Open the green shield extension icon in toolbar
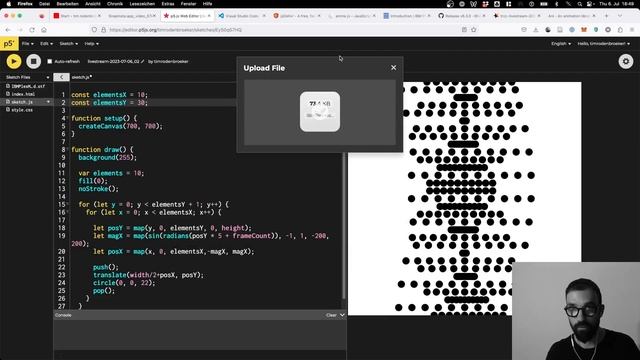 (596, 30)
